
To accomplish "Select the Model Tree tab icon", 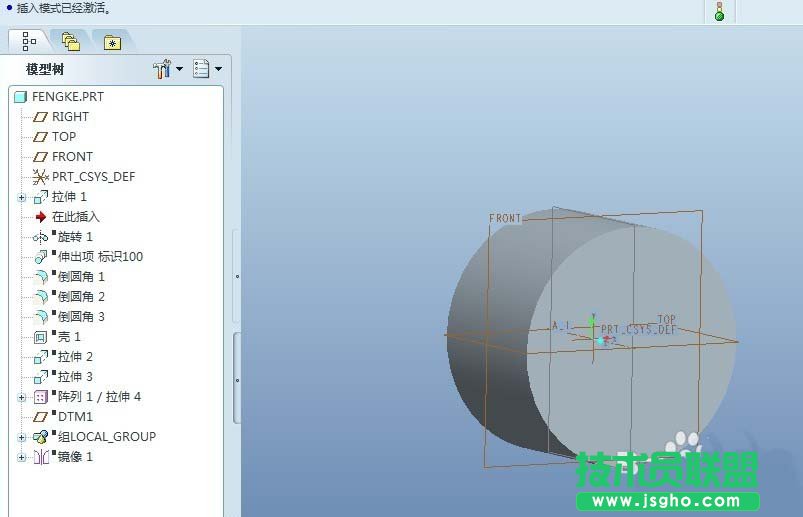I will [29, 41].
